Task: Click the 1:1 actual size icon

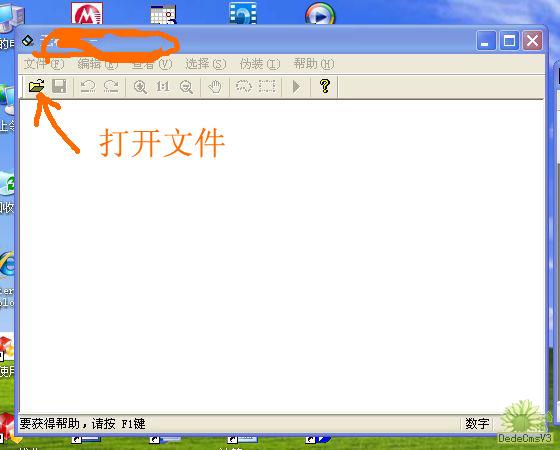Action: pos(163,86)
